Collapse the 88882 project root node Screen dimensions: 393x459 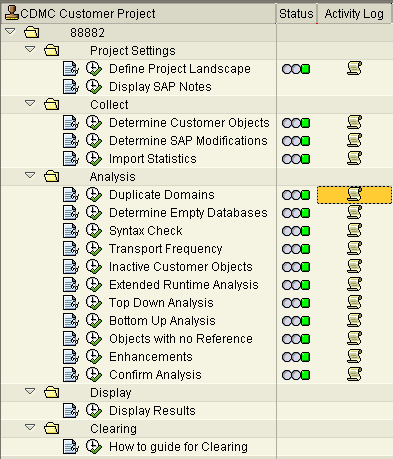point(10,31)
